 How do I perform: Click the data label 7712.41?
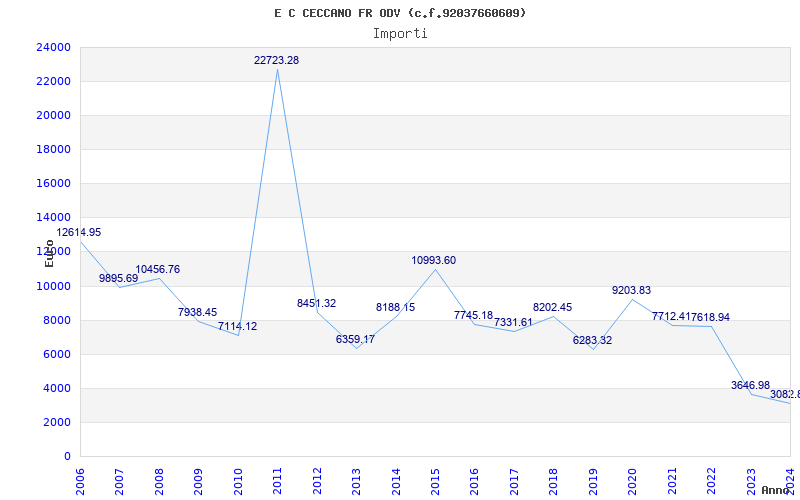coord(671,317)
